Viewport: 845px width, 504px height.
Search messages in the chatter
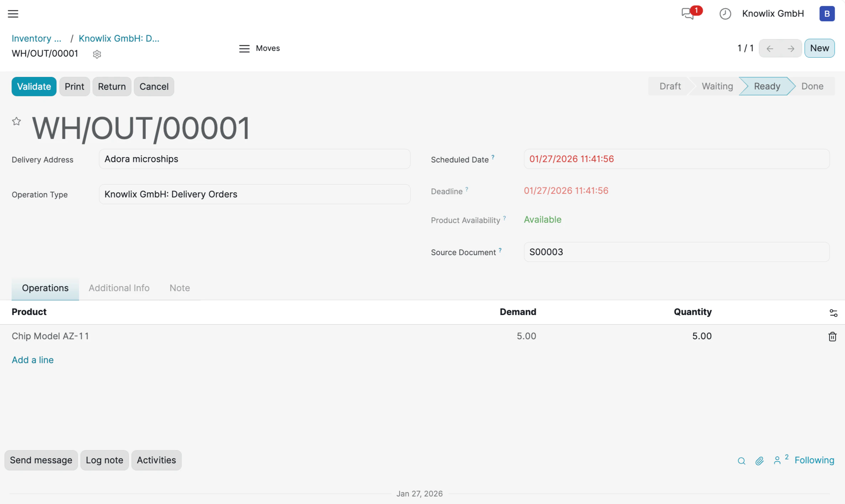[741, 461]
